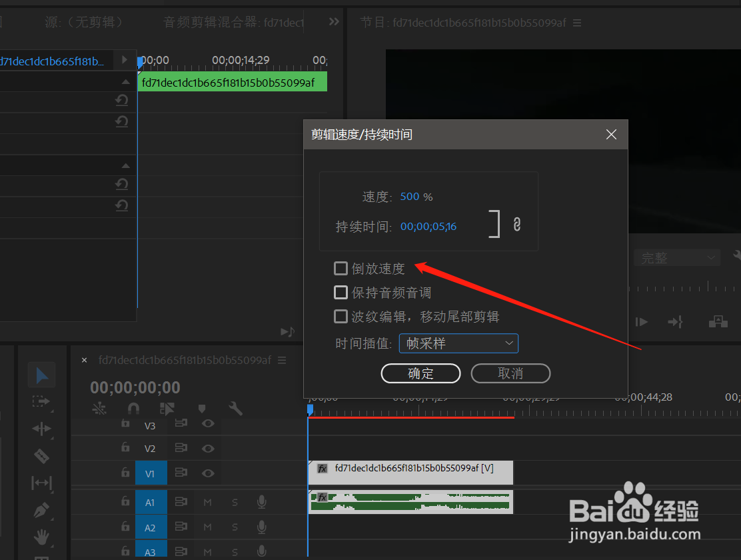Click second reset parameter icon in Effect Controls
741x560 pixels.
[x=121, y=121]
